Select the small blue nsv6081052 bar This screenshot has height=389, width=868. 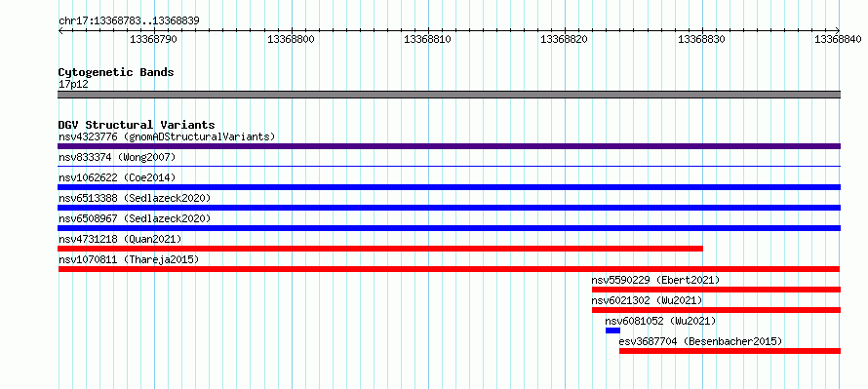coord(612,331)
